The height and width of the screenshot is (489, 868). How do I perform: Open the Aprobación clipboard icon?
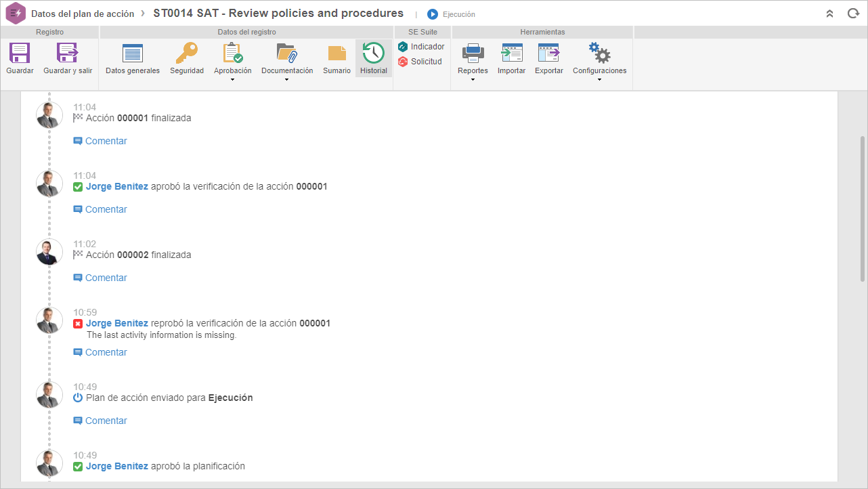(233, 53)
